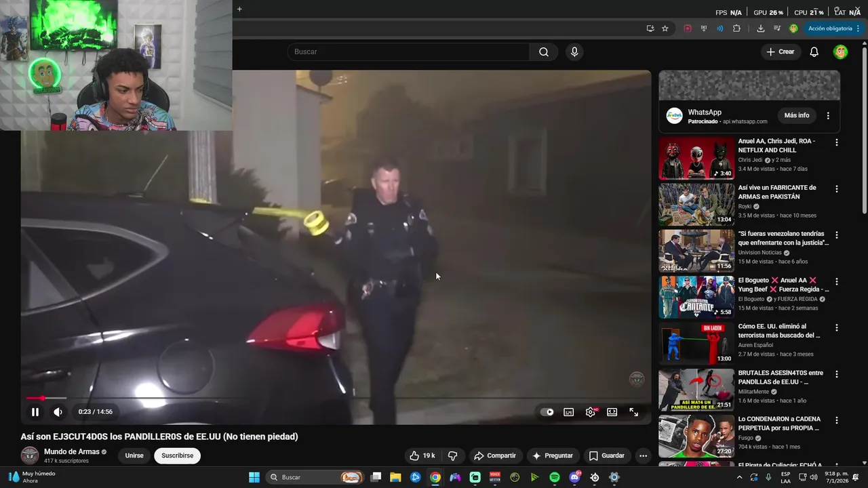868x488 pixels.
Task: Open File Explorer from taskbar
Action: pos(395,477)
